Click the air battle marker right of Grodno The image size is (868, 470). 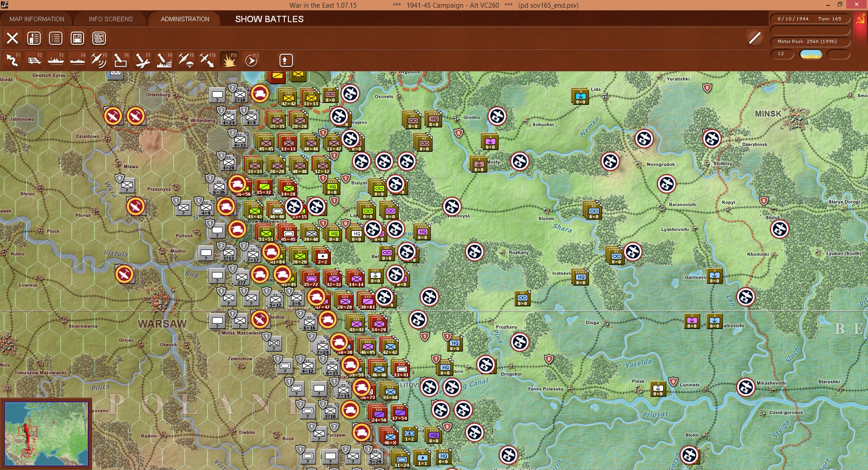(x=497, y=116)
